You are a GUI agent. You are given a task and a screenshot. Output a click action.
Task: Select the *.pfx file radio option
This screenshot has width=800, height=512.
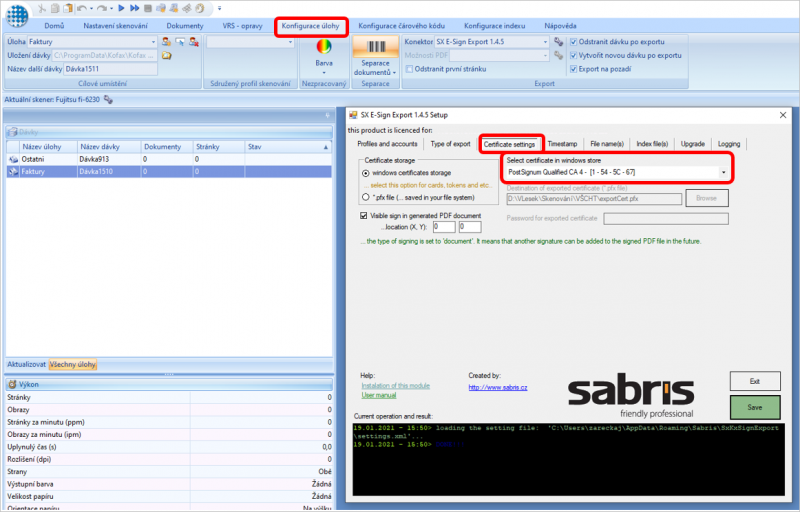[x=366, y=197]
